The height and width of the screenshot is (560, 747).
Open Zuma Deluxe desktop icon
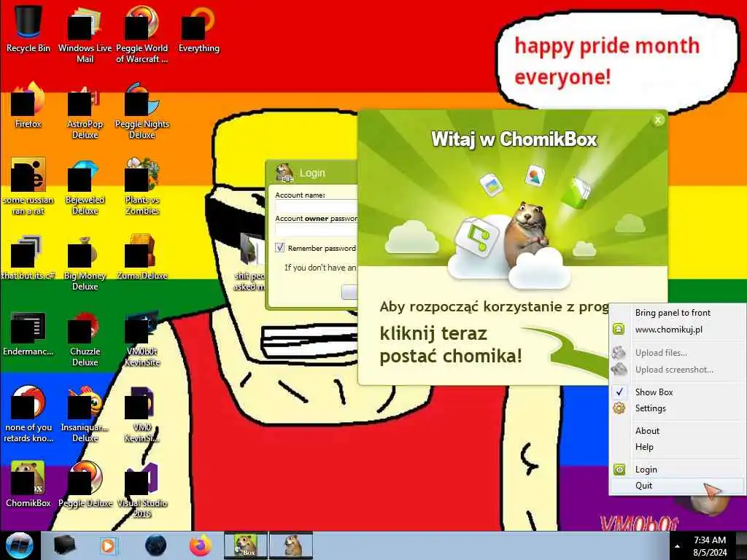142,256
